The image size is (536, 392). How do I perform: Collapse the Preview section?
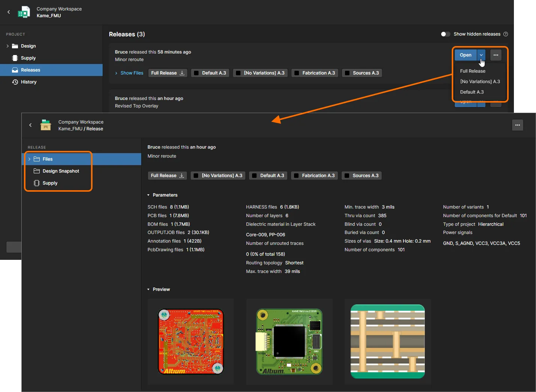pyautogui.click(x=148, y=289)
